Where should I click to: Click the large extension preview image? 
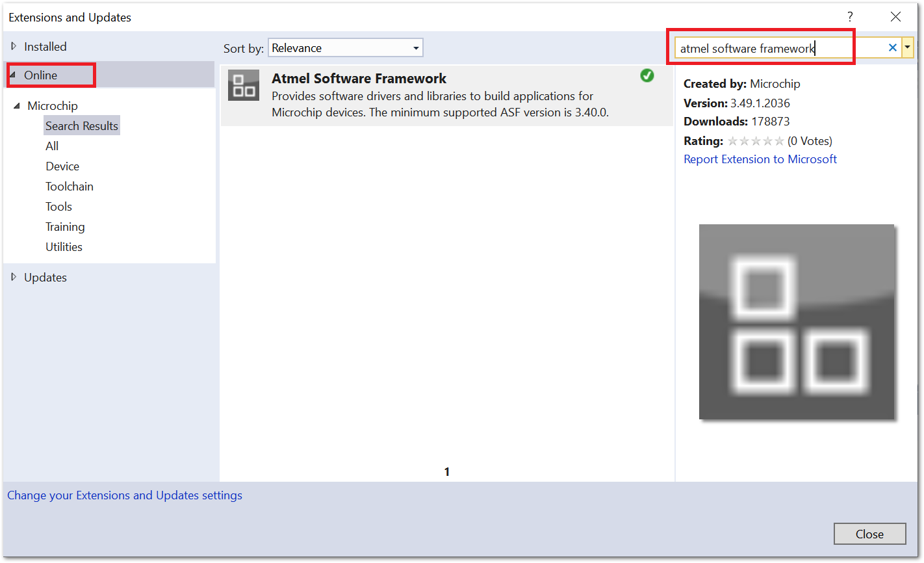point(797,322)
